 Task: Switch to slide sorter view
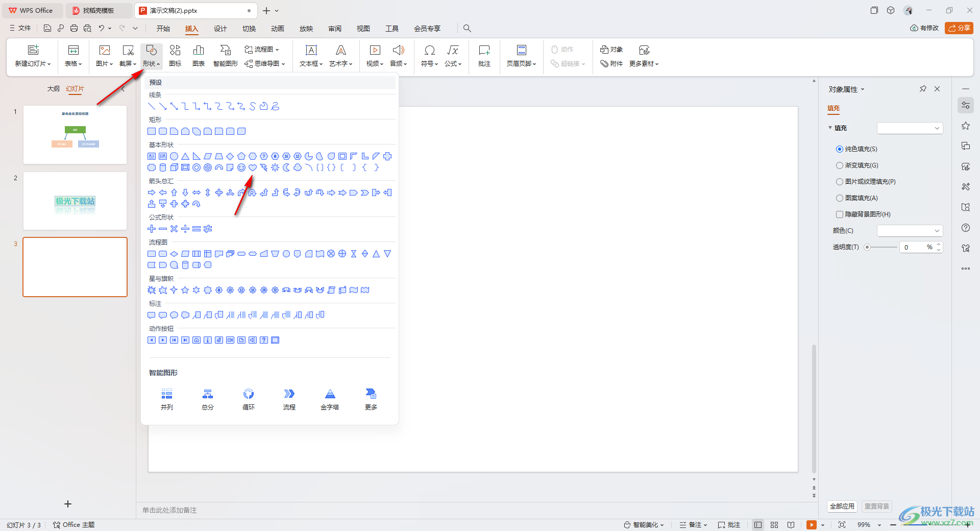click(774, 525)
